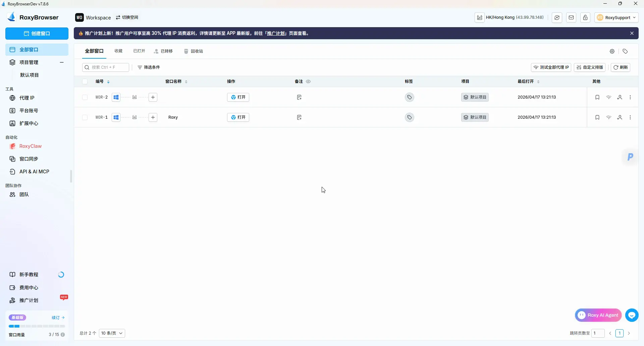Click the tag icon for WOR-1

coord(410,117)
